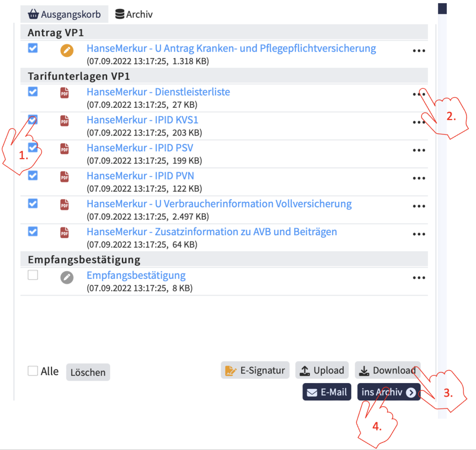The image size is (476, 450).
Task: Uncheck the U Verbraucherinformation Vollversicherung checkbox
Action: pyautogui.click(x=33, y=204)
